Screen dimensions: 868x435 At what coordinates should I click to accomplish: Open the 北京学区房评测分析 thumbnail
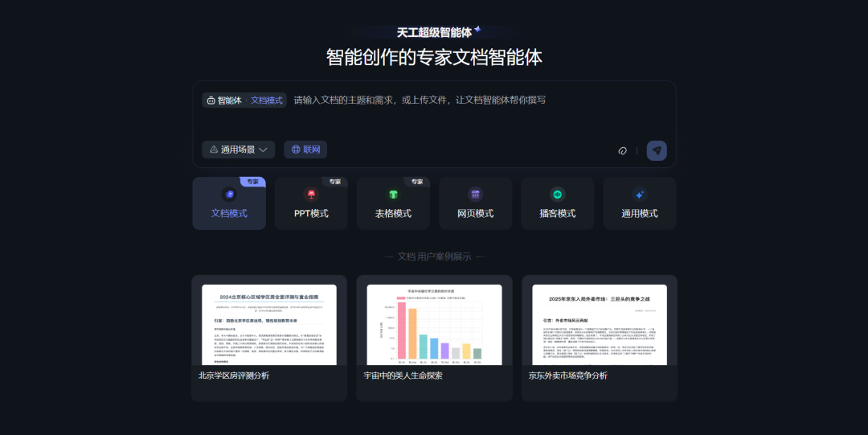click(269, 325)
